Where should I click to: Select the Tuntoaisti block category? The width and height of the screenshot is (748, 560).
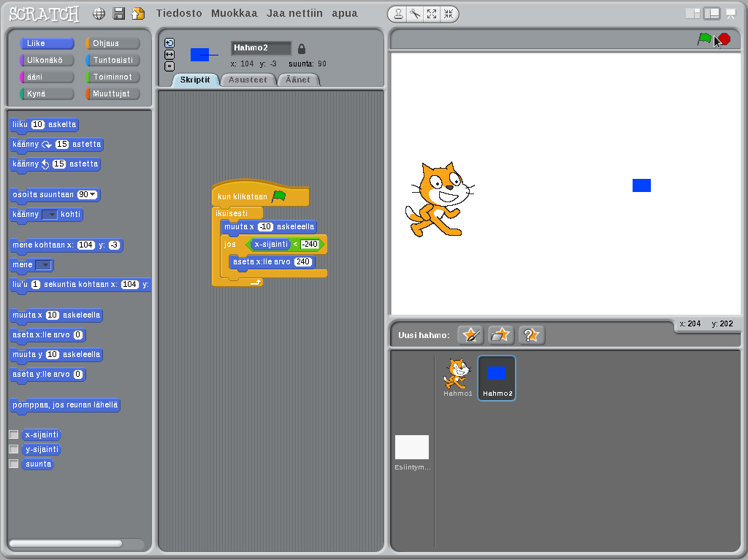tap(112, 60)
